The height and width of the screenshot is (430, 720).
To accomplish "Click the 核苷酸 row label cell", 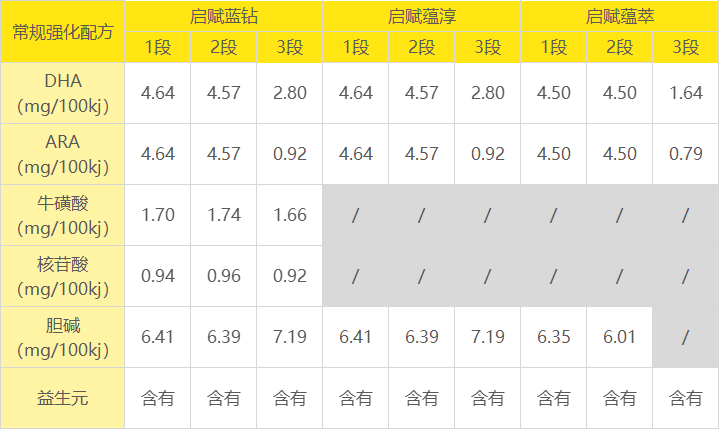I will pos(62,276).
